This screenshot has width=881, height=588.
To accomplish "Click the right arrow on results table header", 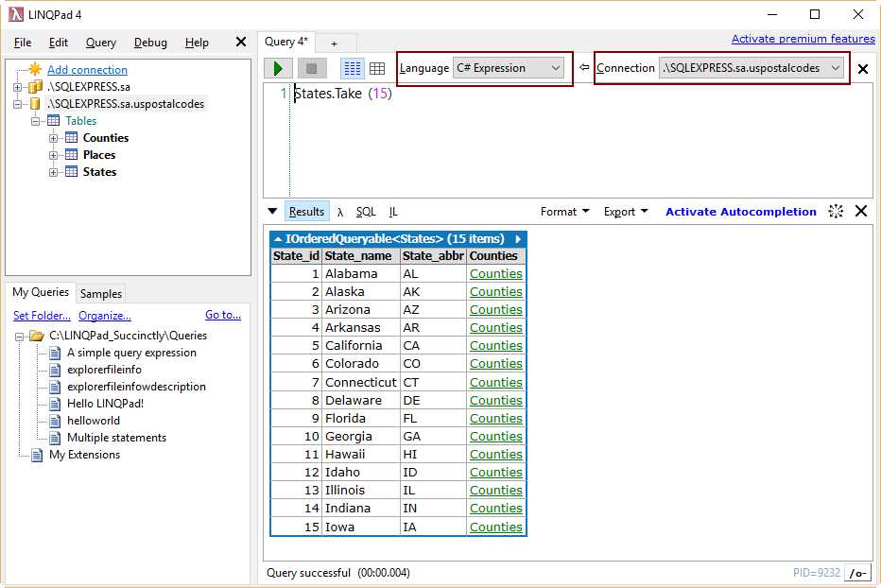I will click(518, 239).
